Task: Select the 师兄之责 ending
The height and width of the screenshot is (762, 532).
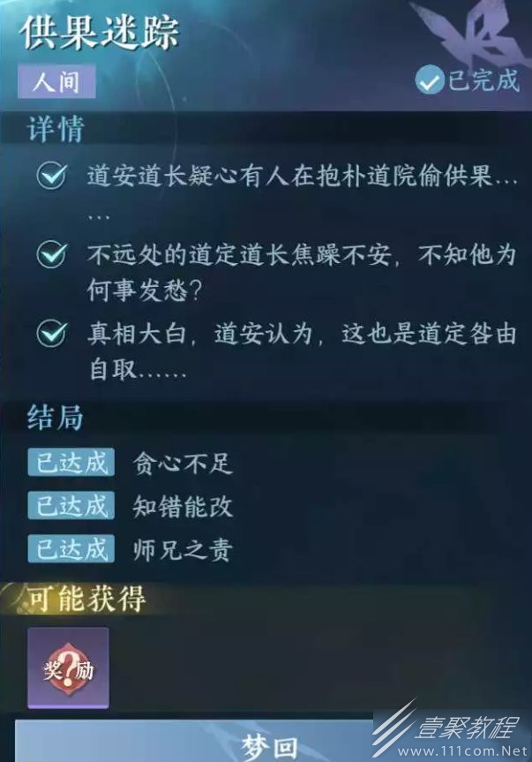Action: coord(183,549)
